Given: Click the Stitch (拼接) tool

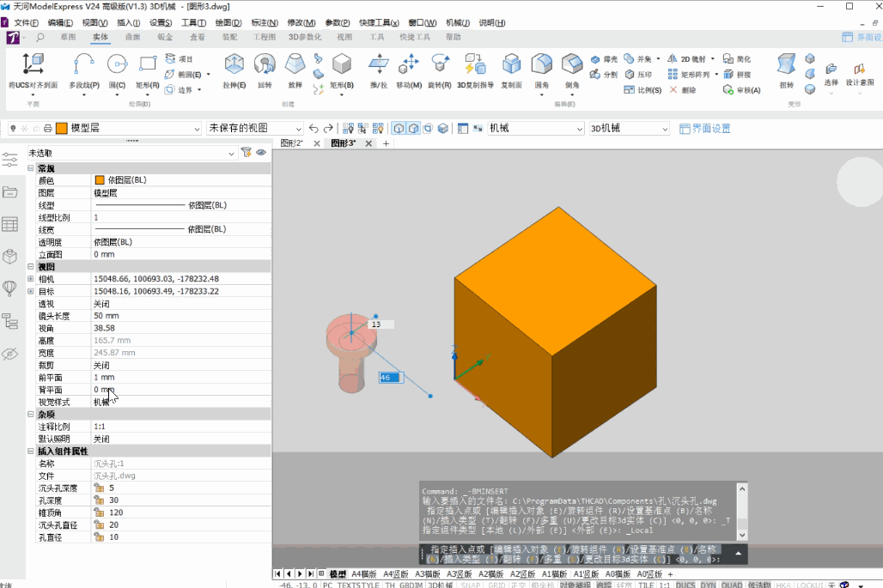Looking at the screenshot, I should click(x=737, y=75).
